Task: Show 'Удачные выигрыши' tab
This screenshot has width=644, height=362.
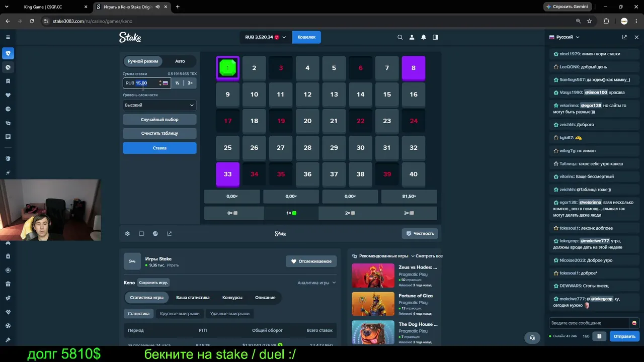Action: [229, 314]
